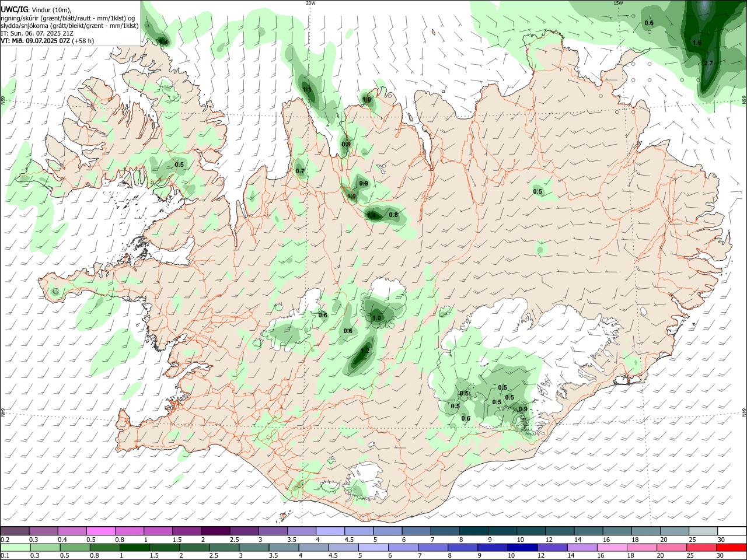This screenshot has width=747, height=560.
Task: Click the VT: Mið. 09.07.2025 07Z (+58 h) line
Action: point(47,41)
